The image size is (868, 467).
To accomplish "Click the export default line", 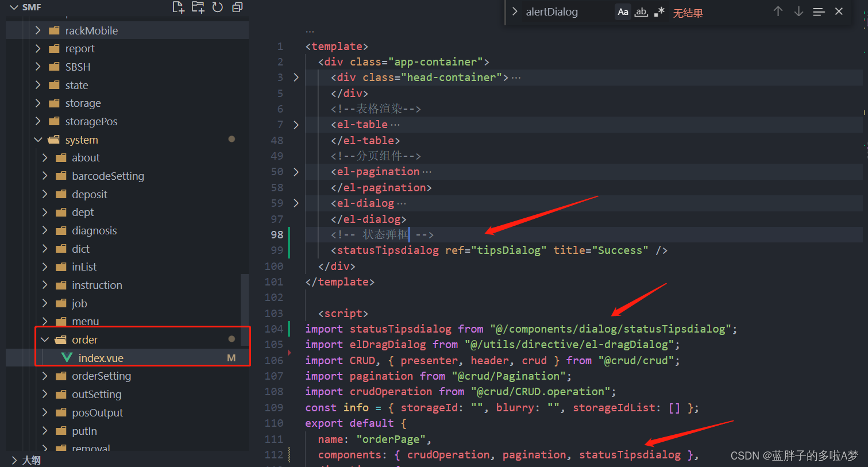I will click(x=356, y=423).
